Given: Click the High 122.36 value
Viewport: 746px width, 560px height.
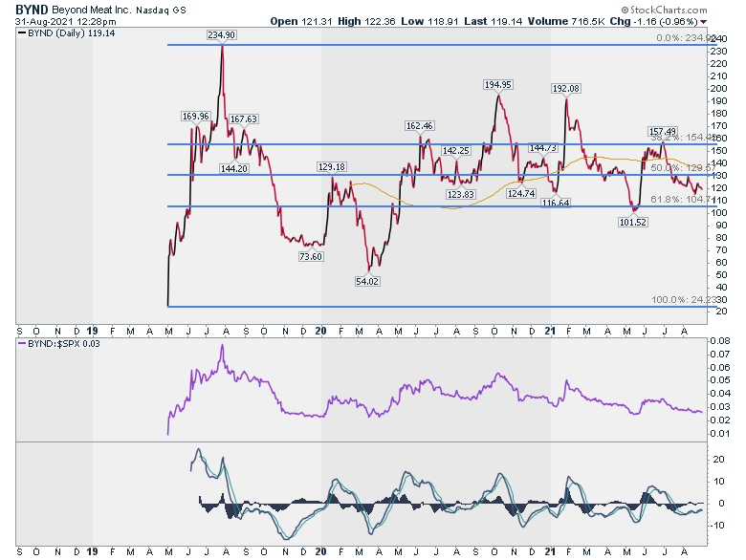Looking at the screenshot, I should pos(366,21).
